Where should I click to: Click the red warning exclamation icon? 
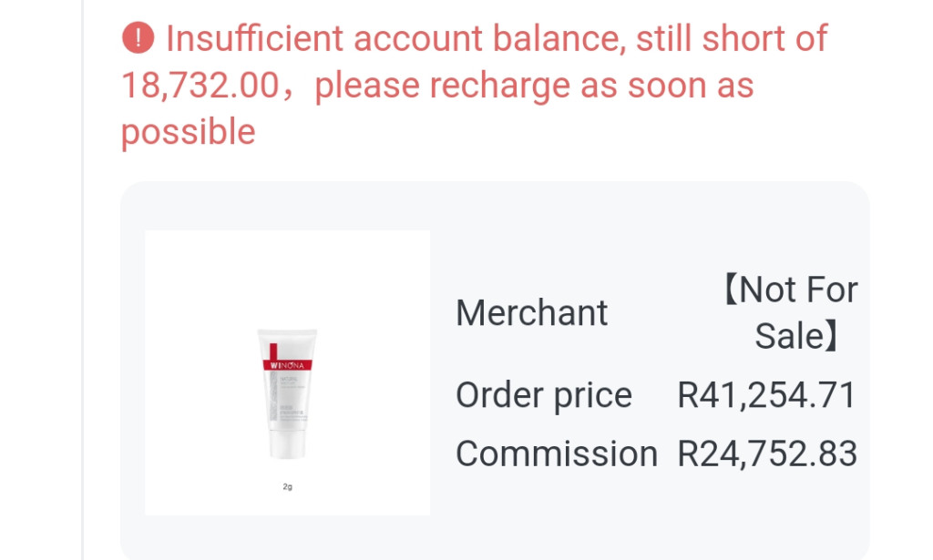[137, 38]
